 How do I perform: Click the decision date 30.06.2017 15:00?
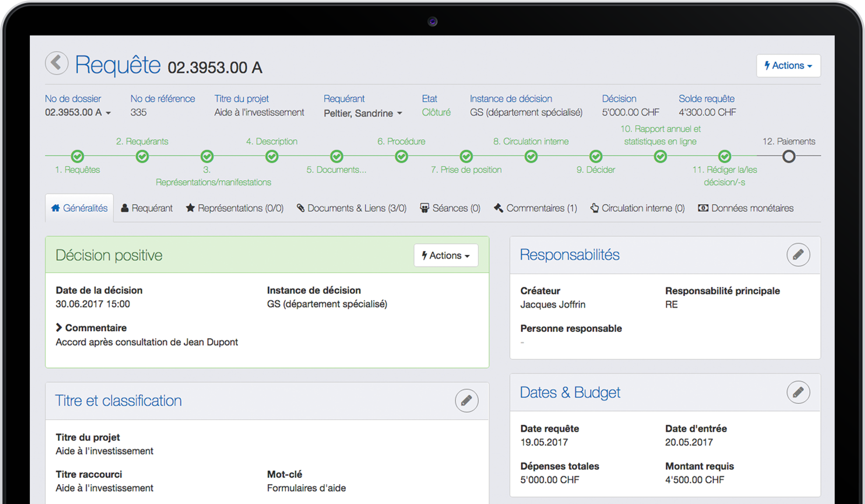click(93, 304)
